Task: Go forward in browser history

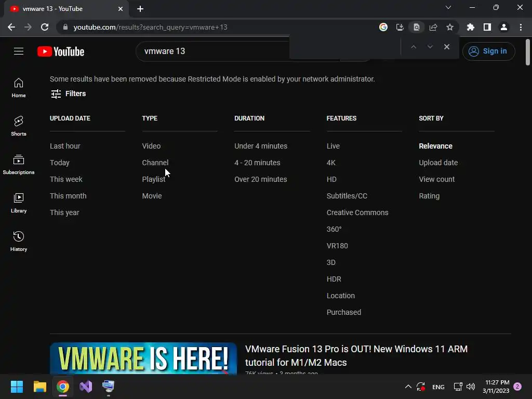Action: coord(28,27)
